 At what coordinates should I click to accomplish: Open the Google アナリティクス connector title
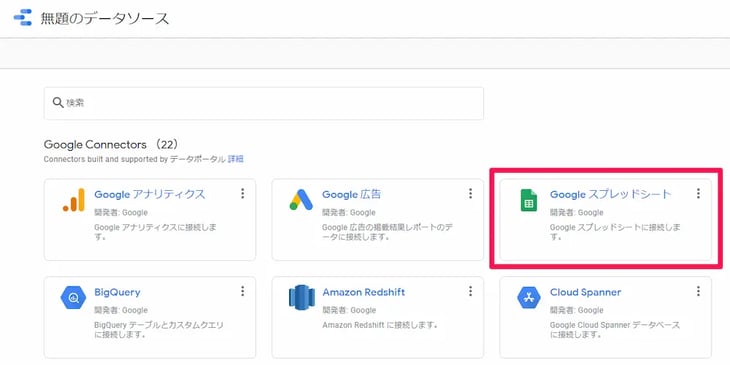(x=149, y=194)
